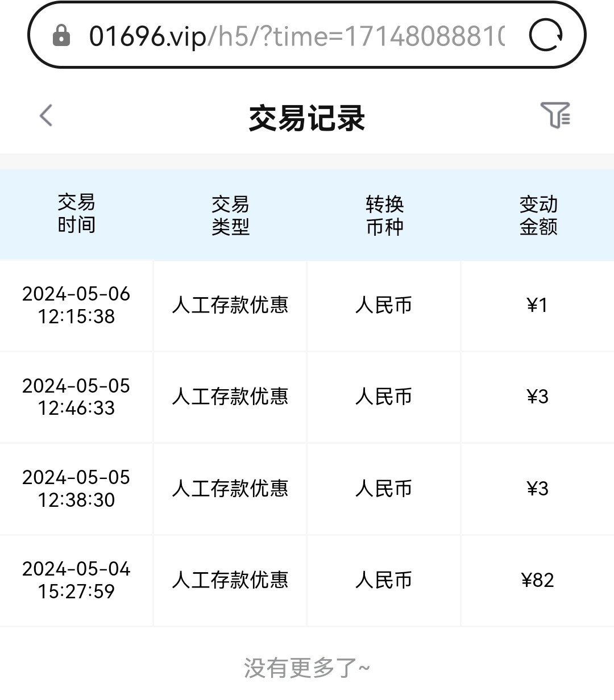This screenshot has width=614, height=700.
Task: Tap the 交易记录 page title
Action: [x=306, y=118]
